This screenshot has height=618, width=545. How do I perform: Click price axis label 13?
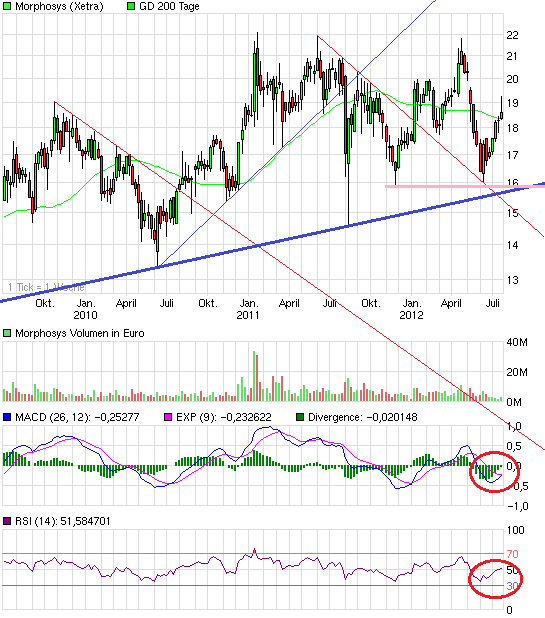click(513, 280)
